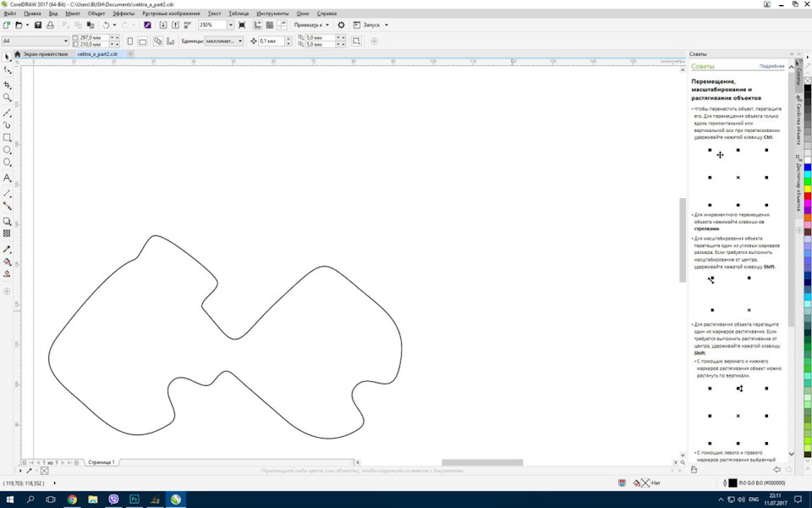This screenshot has width=812, height=508.
Task: Switch to 'vektra_a_part2.cdr' document tab
Action: [x=97, y=54]
